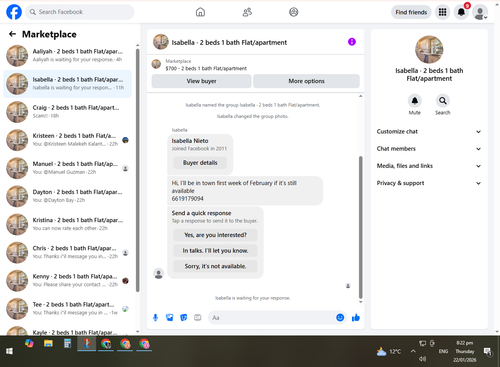Open Windows Start menu

[9, 351]
